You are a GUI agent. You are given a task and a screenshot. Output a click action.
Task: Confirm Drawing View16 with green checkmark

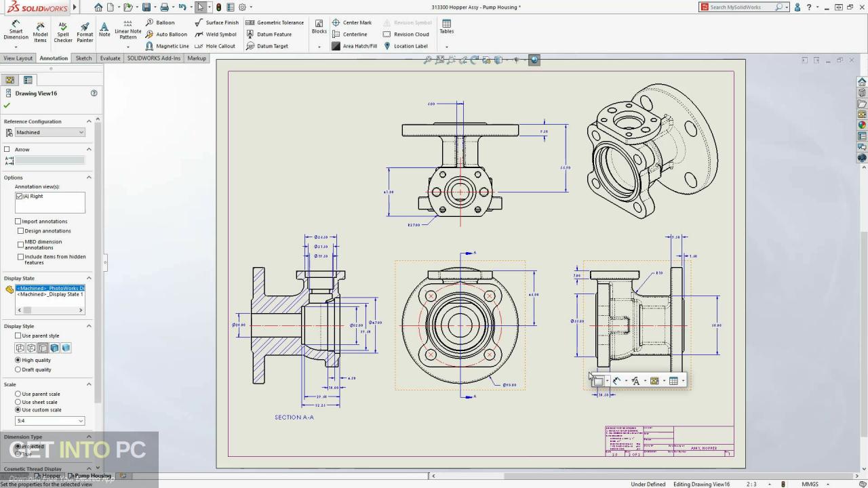[x=7, y=105]
